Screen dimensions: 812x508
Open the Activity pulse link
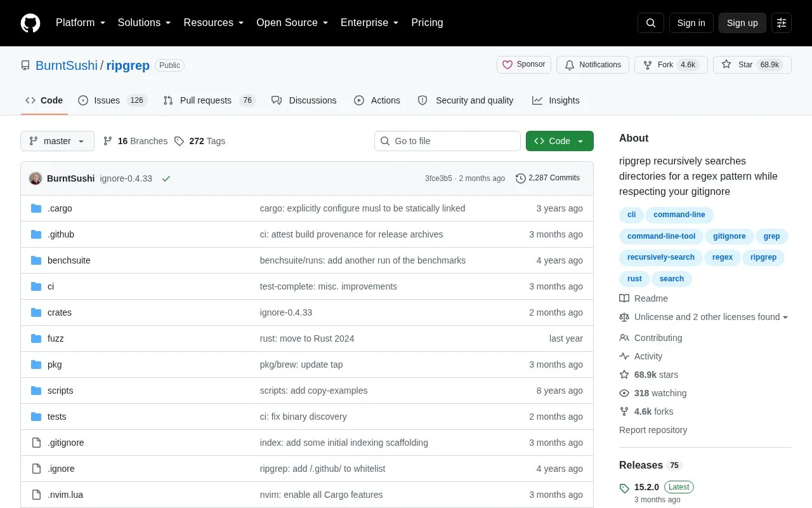point(641,356)
